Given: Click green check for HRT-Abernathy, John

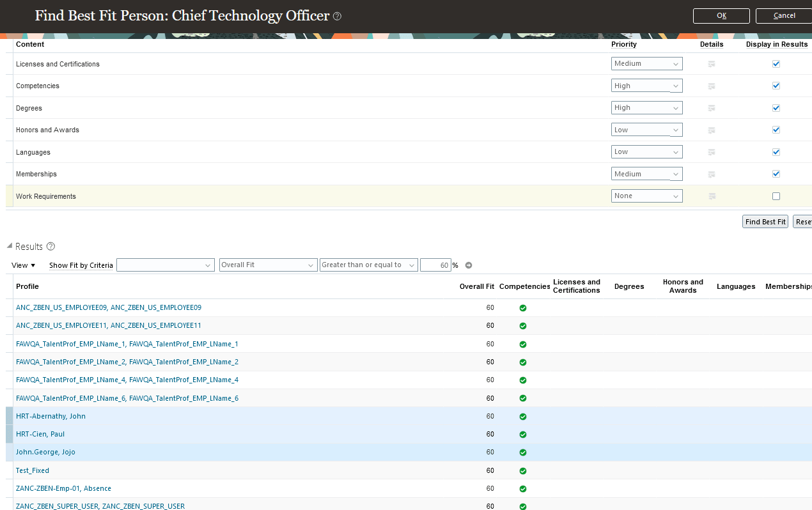Looking at the screenshot, I should (x=523, y=417).
